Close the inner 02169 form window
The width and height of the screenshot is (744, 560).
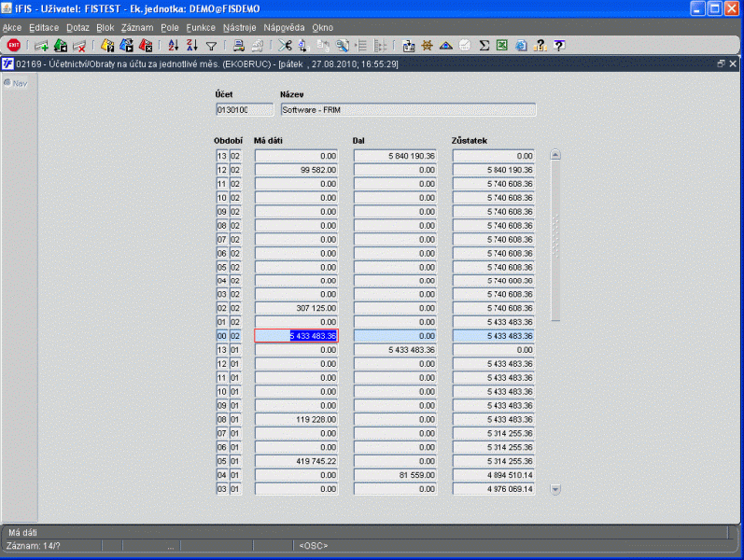coord(733,63)
